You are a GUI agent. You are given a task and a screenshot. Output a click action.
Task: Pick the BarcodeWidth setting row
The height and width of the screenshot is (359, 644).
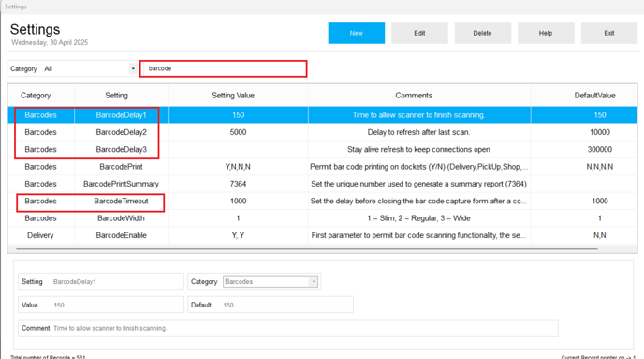(322, 218)
